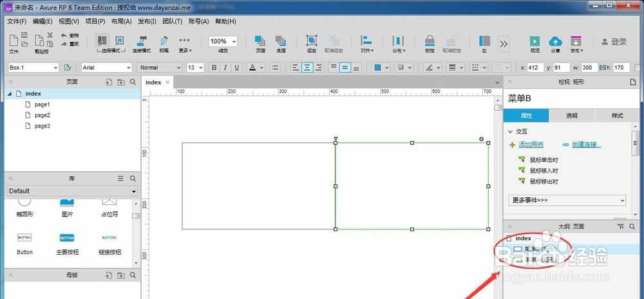This screenshot has width=644, height=299.
Task: Click the 分享 share cloud icon
Action: 555,41
